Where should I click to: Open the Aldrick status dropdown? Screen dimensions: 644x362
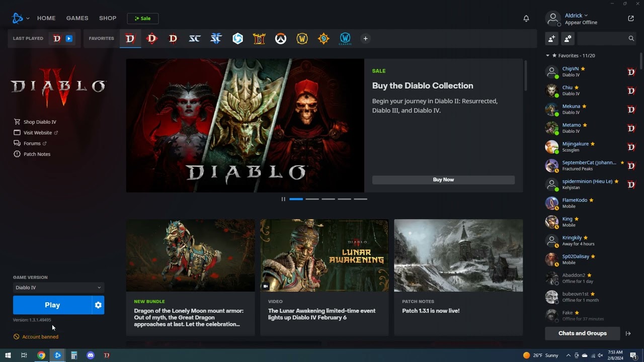click(576, 16)
